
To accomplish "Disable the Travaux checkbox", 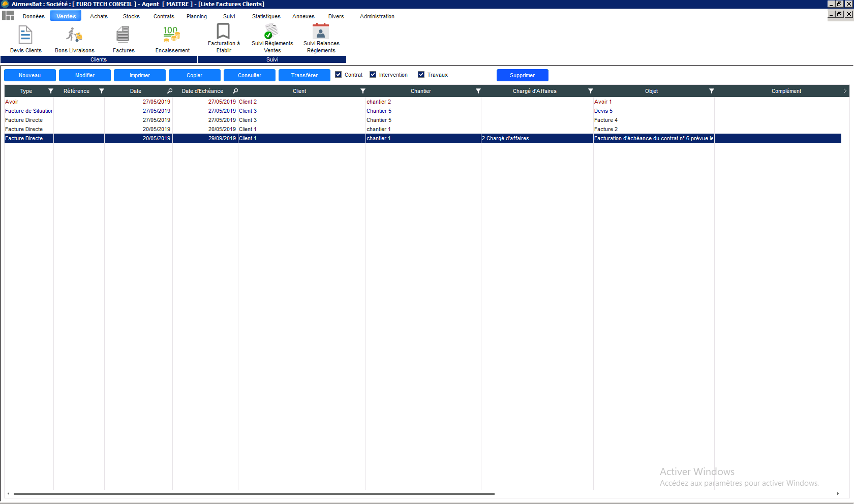I will click(421, 75).
